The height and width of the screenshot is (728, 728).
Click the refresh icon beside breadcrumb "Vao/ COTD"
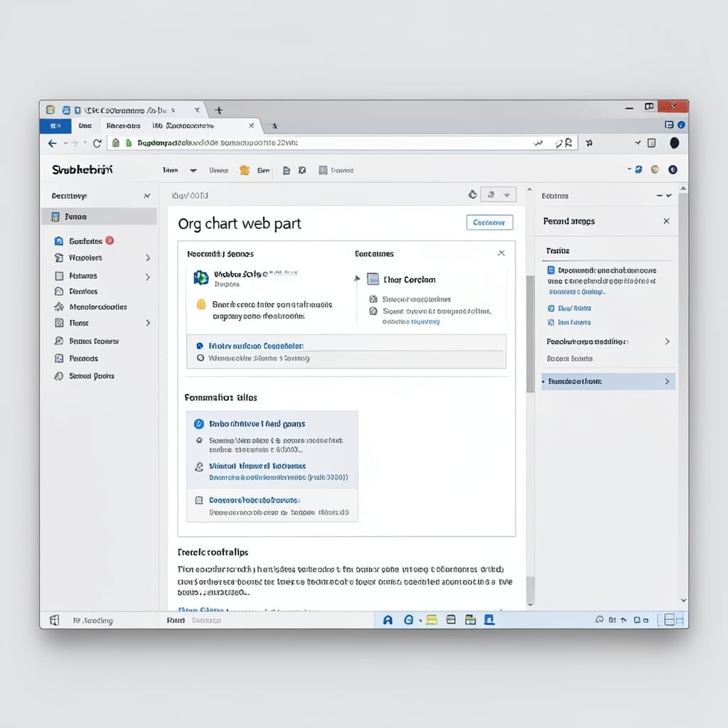472,195
